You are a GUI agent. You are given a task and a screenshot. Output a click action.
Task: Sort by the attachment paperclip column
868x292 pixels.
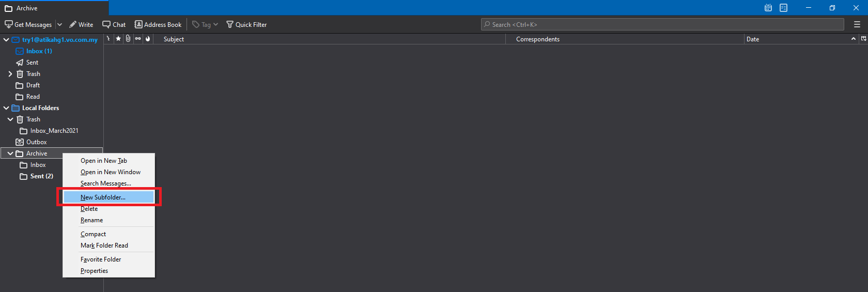[128, 39]
